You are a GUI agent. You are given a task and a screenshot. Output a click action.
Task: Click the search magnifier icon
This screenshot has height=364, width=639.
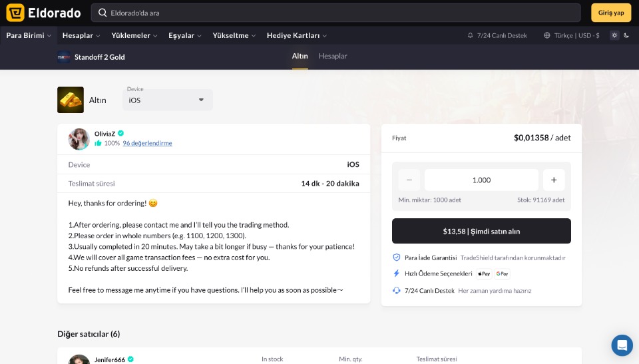tap(103, 13)
